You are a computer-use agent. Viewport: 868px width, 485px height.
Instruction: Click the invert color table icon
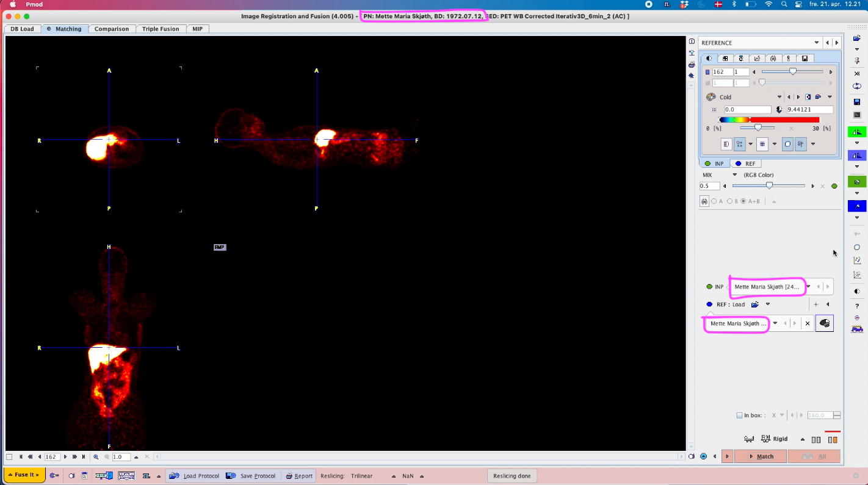(808, 97)
